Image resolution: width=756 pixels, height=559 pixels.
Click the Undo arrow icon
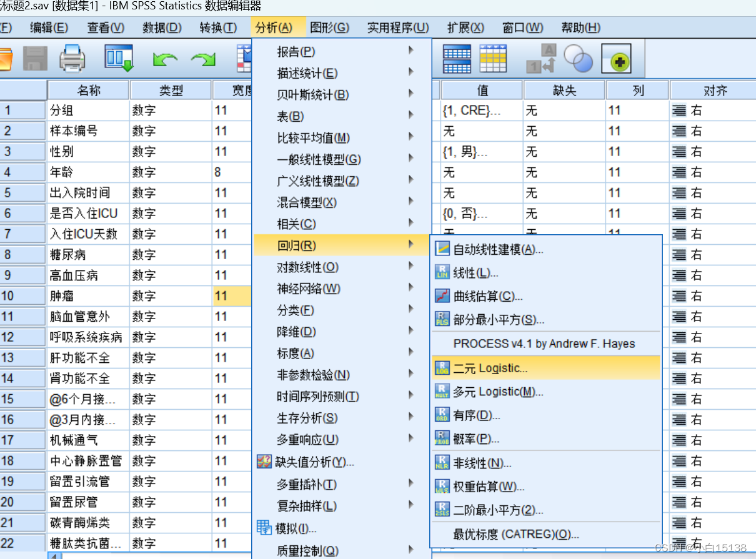[165, 60]
